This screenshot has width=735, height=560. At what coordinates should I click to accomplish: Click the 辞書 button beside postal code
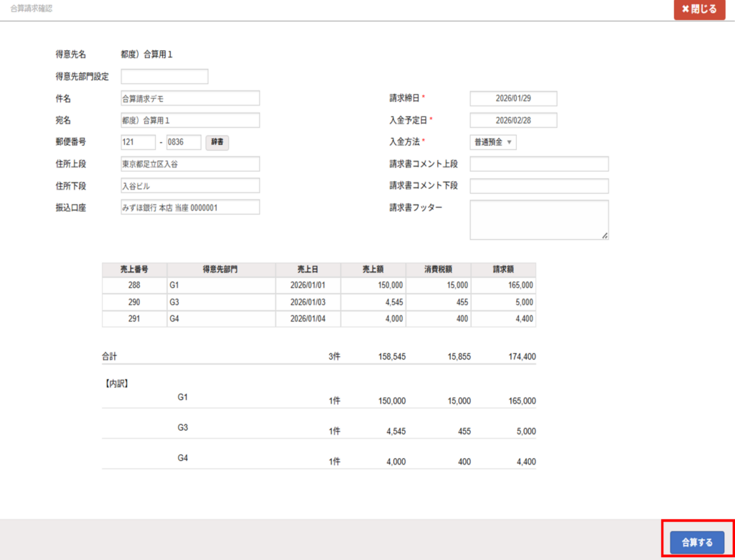tap(217, 142)
